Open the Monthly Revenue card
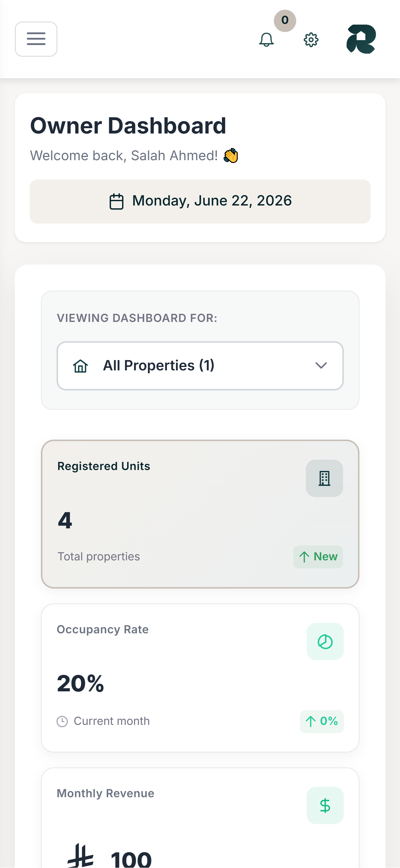This screenshot has height=868, width=400. point(200,818)
